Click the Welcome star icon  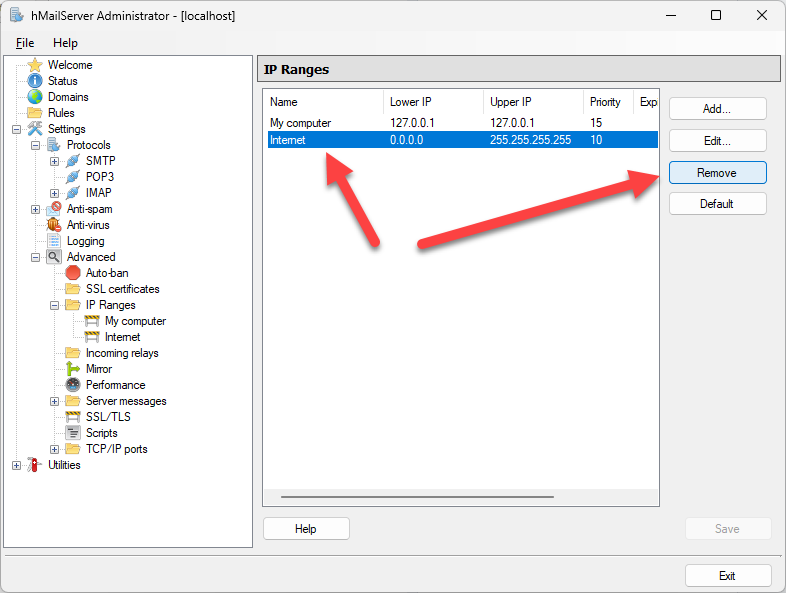pyautogui.click(x=35, y=65)
